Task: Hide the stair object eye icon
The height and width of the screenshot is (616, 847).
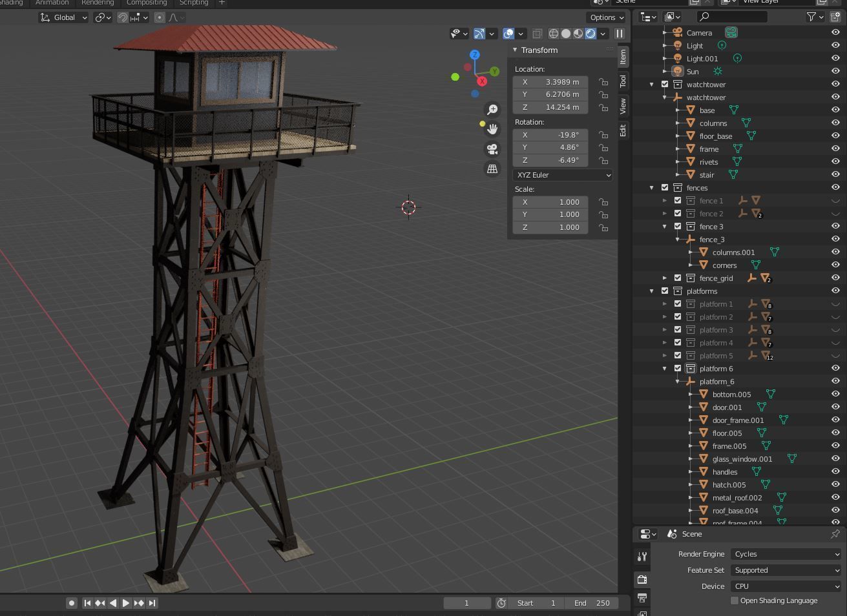Action: [x=835, y=174]
